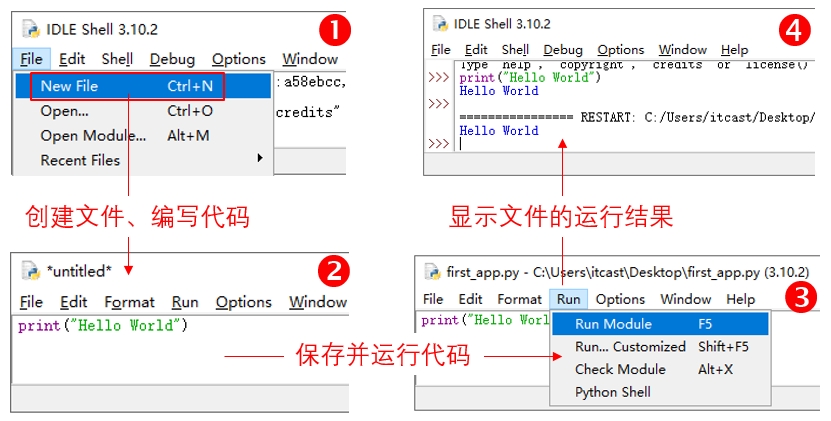Open the Options menu in first_app.py window
Viewport: 831px width, 421px height.
pyautogui.click(x=620, y=299)
